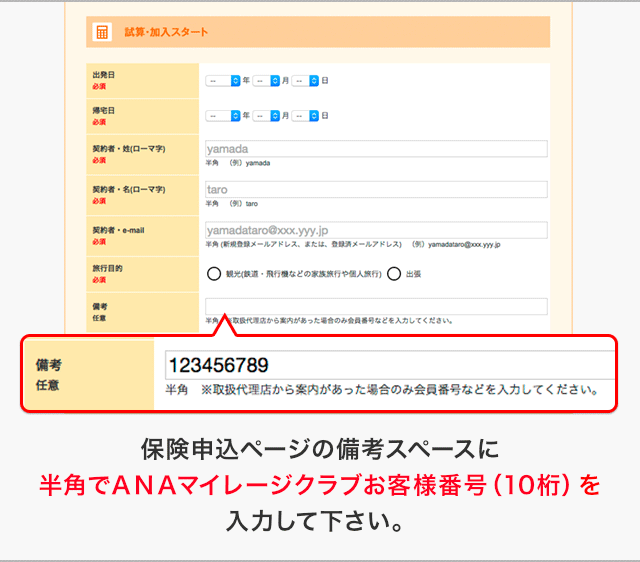
Task: Select the 出張 travel purpose radio button
Action: [x=394, y=273]
